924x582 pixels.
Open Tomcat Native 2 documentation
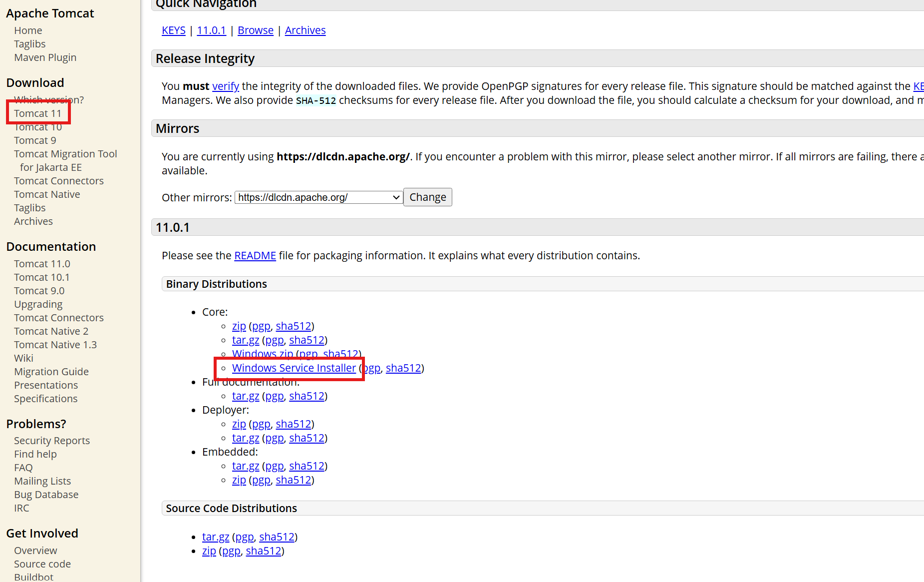[x=51, y=331]
